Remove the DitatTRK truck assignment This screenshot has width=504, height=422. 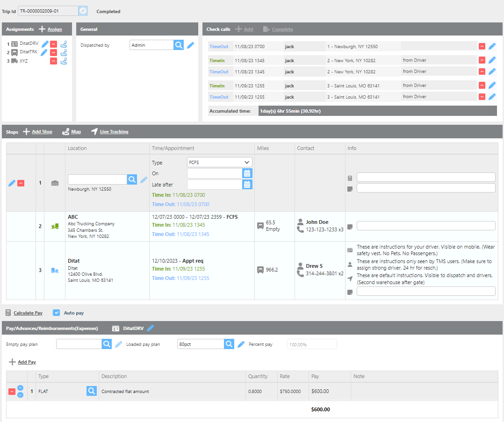53,52
